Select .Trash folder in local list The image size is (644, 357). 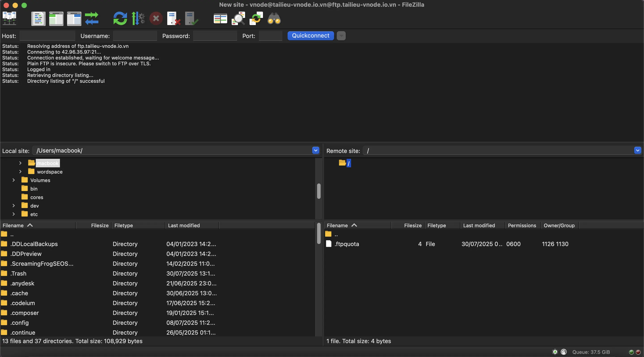(x=157, y=274)
